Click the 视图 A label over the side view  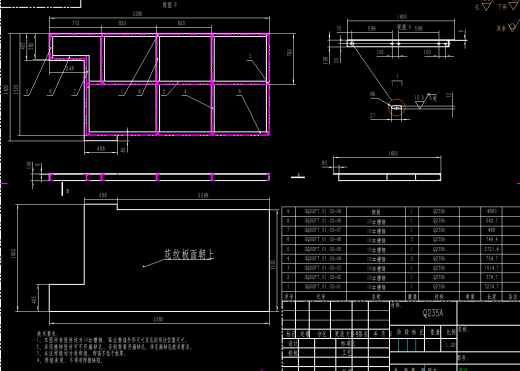pyautogui.click(x=404, y=27)
